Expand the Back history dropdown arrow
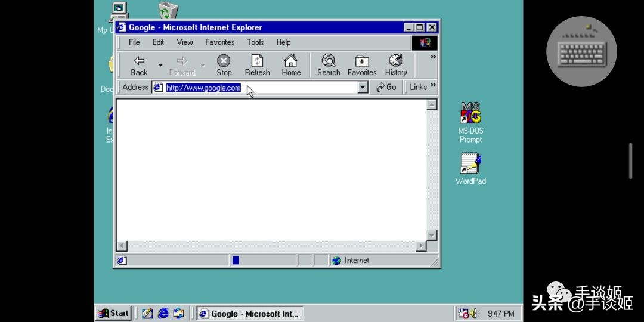 click(x=160, y=66)
